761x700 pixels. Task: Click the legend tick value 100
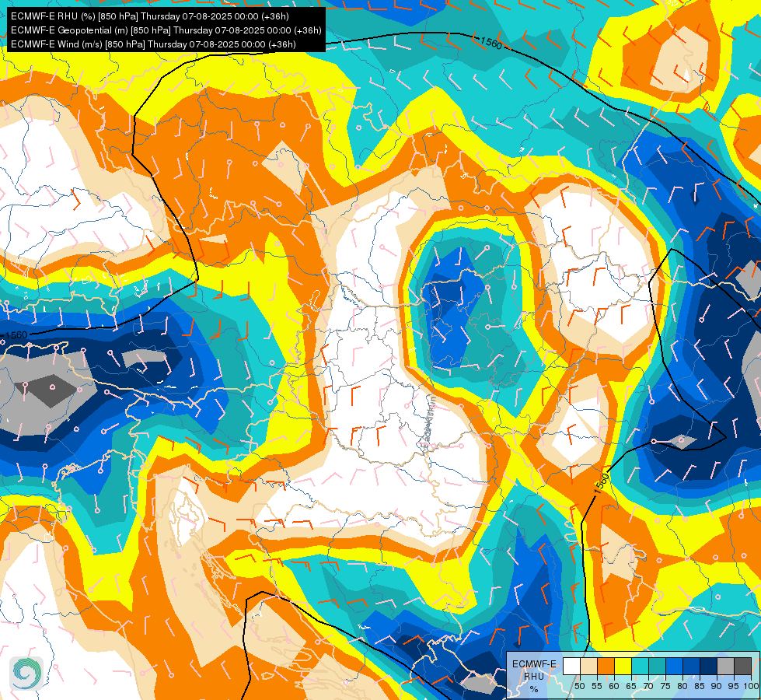pyautogui.click(x=751, y=686)
